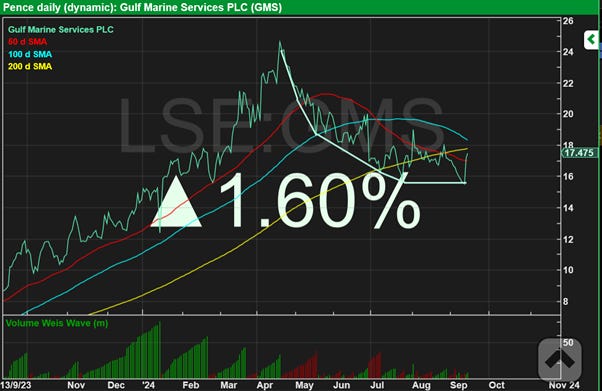
Task: Click the Apr label on time axis
Action: 265,385
